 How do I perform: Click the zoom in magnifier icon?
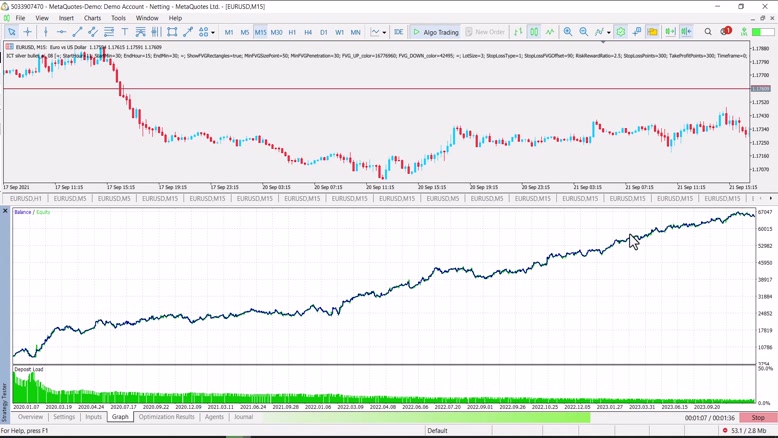pos(568,32)
